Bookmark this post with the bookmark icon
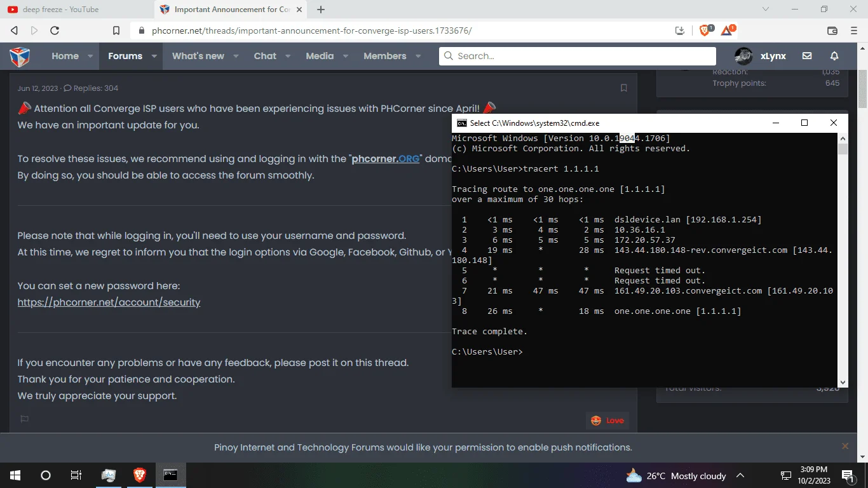 623,88
